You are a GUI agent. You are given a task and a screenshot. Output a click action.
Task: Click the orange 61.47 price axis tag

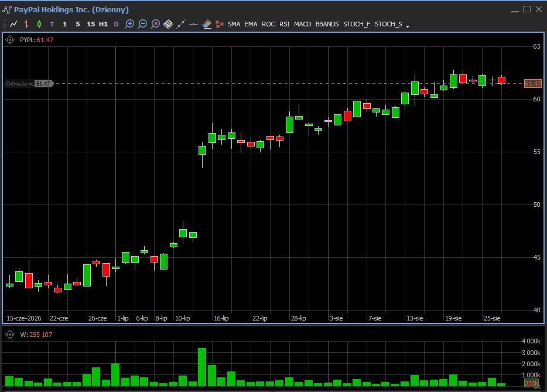pyautogui.click(x=533, y=83)
